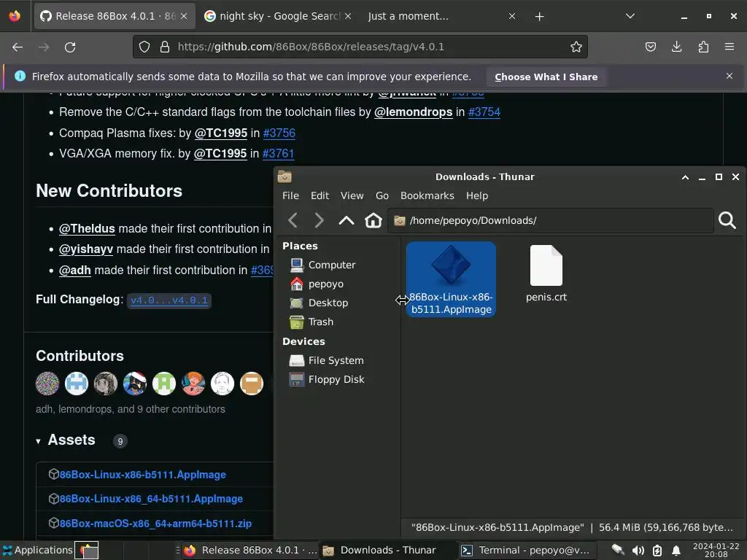Dismiss the Firefox data notification bar
This screenshot has width=747, height=560.
[729, 76]
